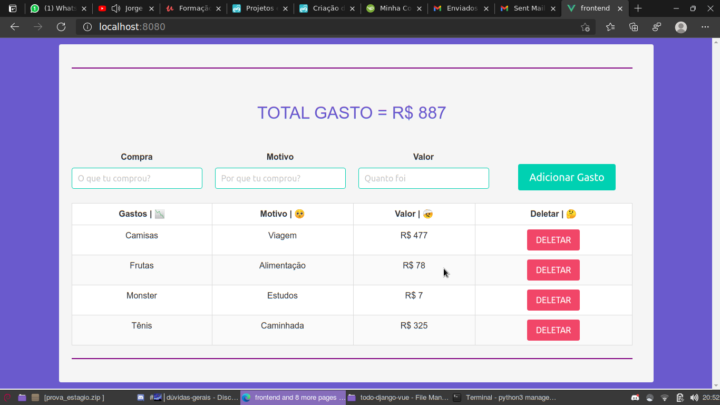720x405 pixels.
Task: Click the favorites star icon in toolbar
Action: [x=610, y=26]
